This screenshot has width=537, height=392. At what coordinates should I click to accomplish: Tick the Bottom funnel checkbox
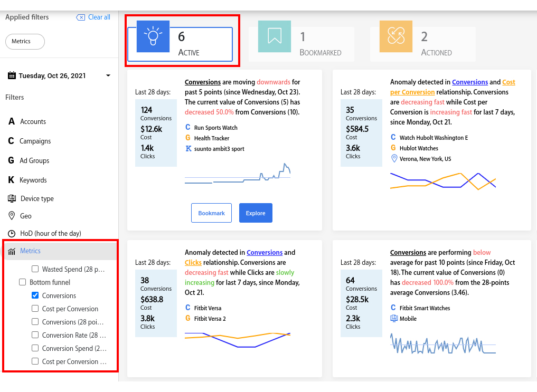[23, 282]
